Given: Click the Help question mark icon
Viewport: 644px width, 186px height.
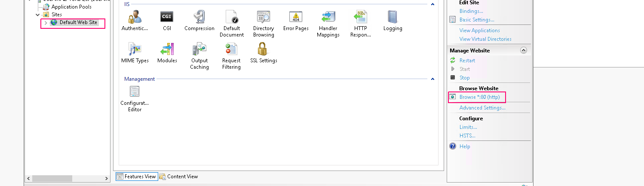Looking at the screenshot, I should click(x=453, y=146).
